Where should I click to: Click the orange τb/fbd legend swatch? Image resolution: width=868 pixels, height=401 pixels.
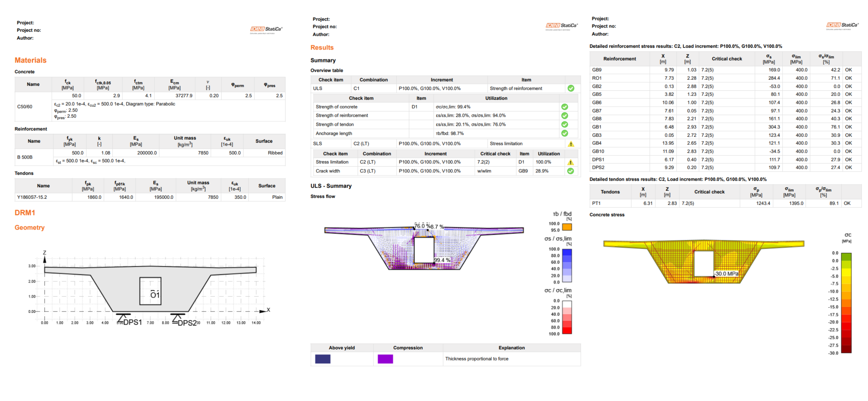click(567, 227)
